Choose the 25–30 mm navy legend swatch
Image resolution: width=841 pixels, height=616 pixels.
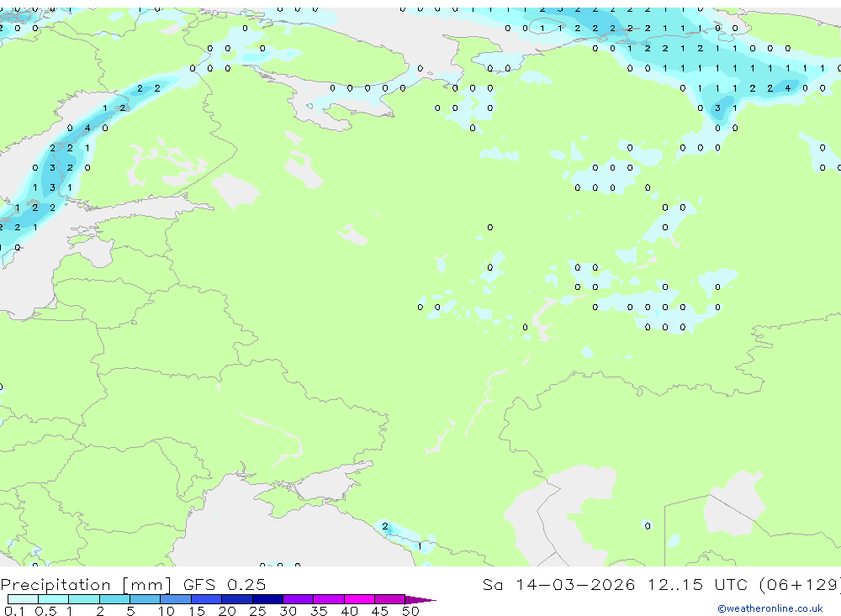click(x=267, y=599)
